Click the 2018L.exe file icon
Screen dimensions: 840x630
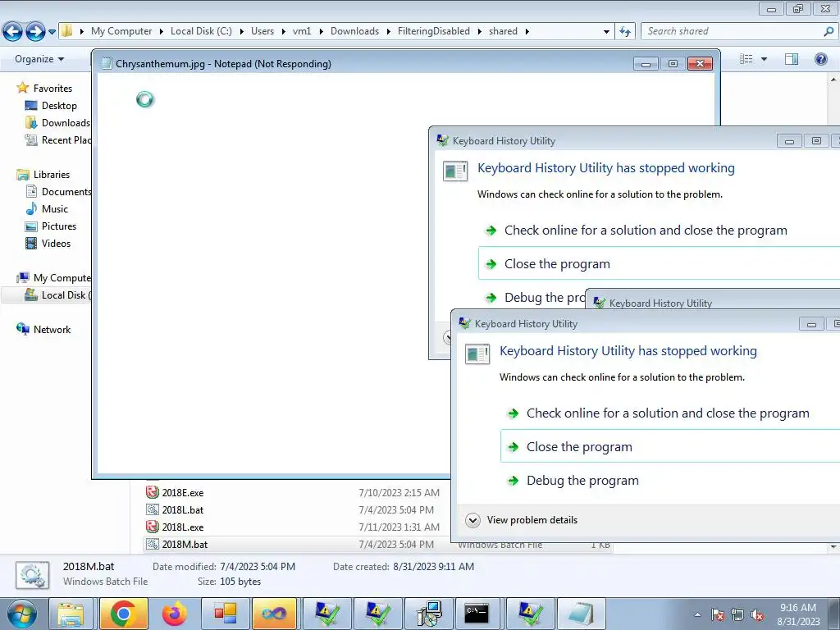[153, 527]
